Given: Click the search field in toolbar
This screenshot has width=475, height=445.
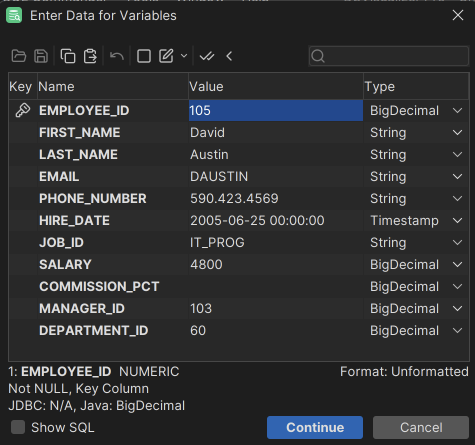Looking at the screenshot, I should [x=389, y=56].
